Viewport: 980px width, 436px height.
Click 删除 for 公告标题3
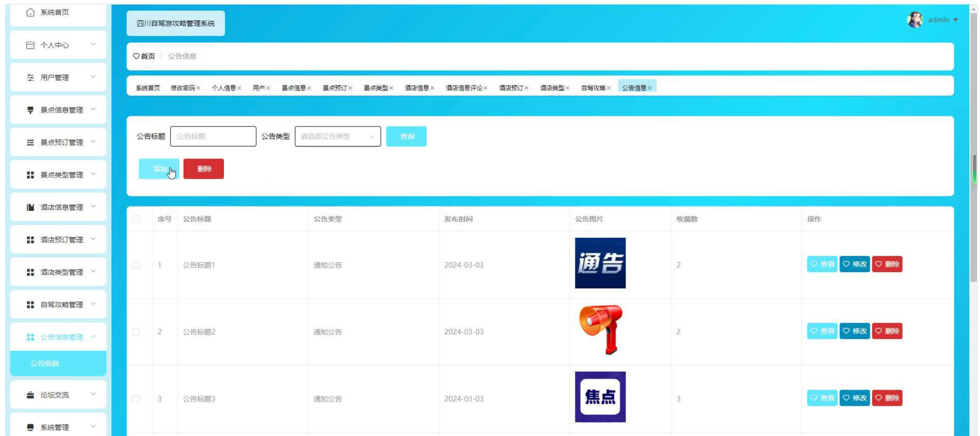pyautogui.click(x=887, y=398)
